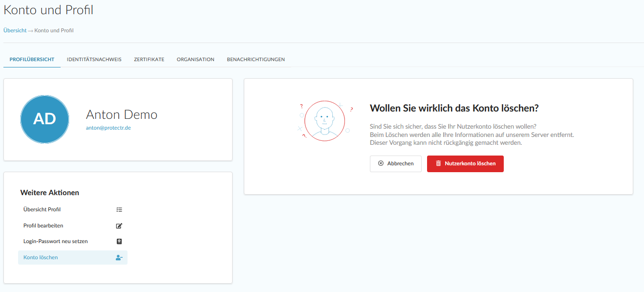Screen dimensions: 644x292
Task: Confirm with the red Nutzerkonto löschen button
Action: click(x=465, y=164)
